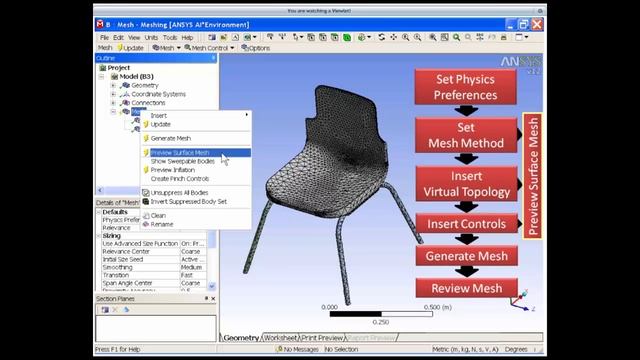The image size is (640, 360).
Task: Click the Outline horizontal scroll left arrow
Action: tap(100, 190)
